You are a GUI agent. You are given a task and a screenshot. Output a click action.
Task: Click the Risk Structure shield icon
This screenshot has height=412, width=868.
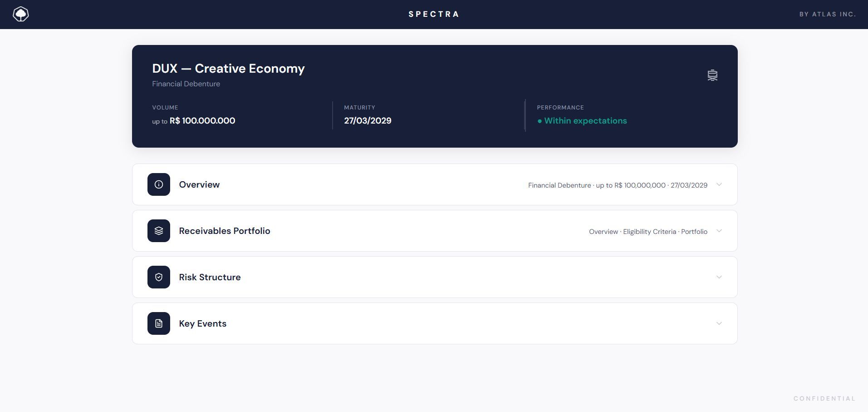159,277
